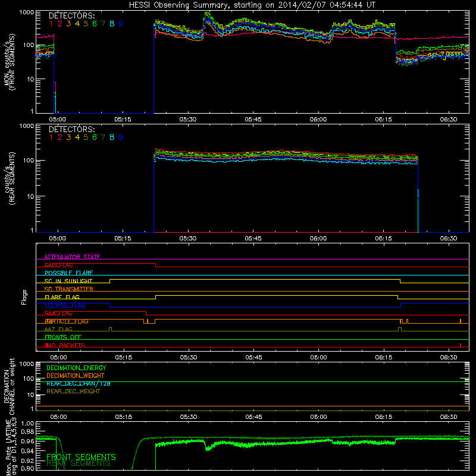Screen dimensions: 476x476
Task: Click the Mon. Rate LIVETIME axis title
Action: 11,446
